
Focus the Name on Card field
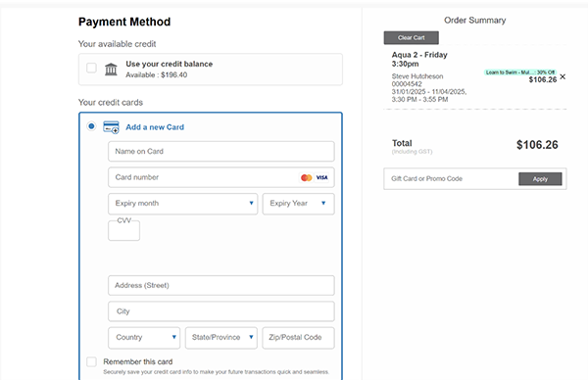click(221, 152)
